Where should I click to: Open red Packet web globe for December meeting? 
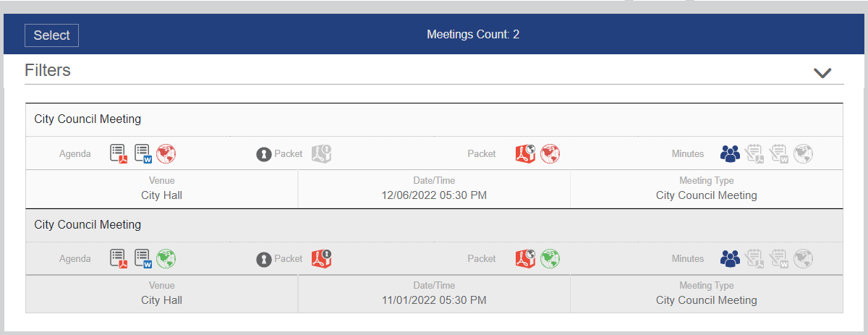(550, 153)
